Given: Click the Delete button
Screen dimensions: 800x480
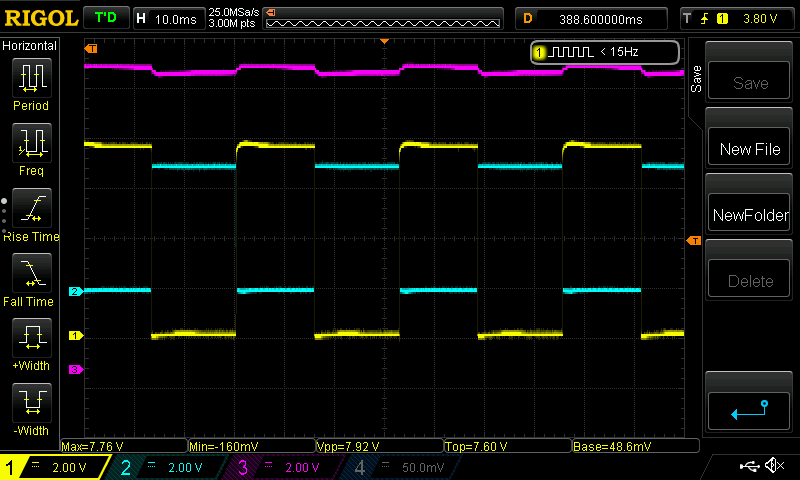Looking at the screenshot, I should click(x=749, y=279).
